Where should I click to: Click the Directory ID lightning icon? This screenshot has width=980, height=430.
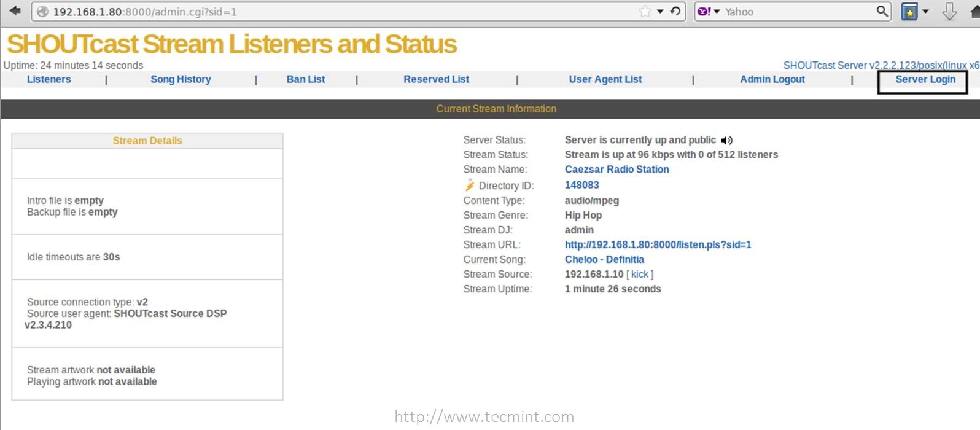(x=470, y=185)
